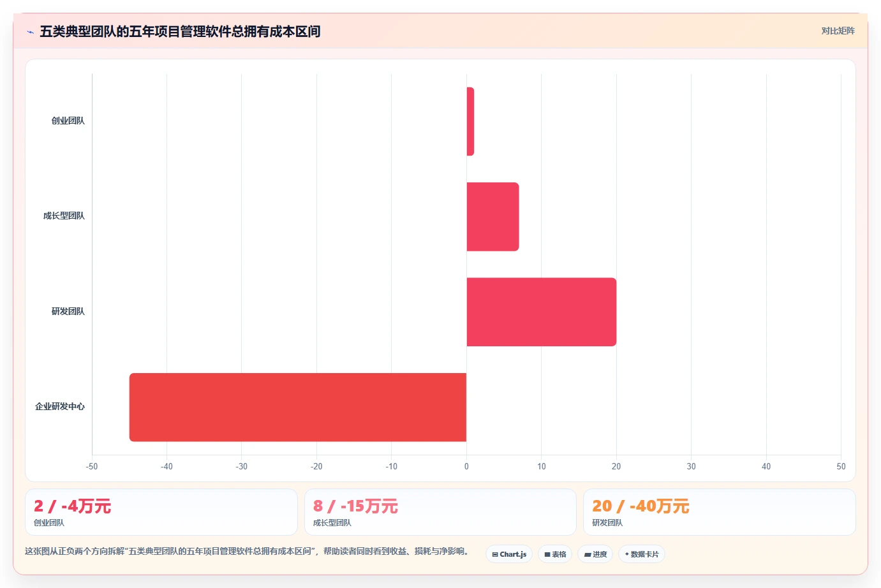Click the x-axis tick label 0
This screenshot has width=881, height=588.
click(x=466, y=466)
